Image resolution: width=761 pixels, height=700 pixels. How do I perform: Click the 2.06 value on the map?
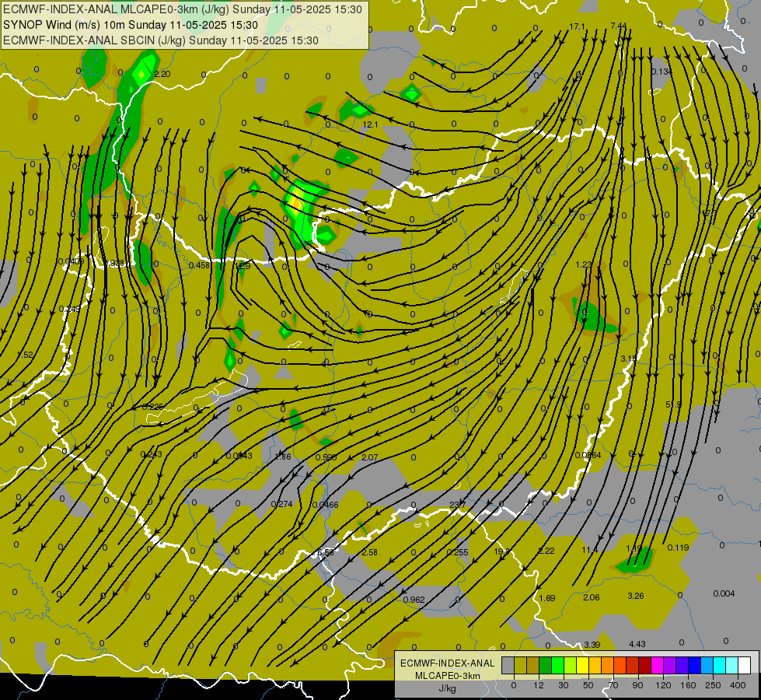point(591,597)
